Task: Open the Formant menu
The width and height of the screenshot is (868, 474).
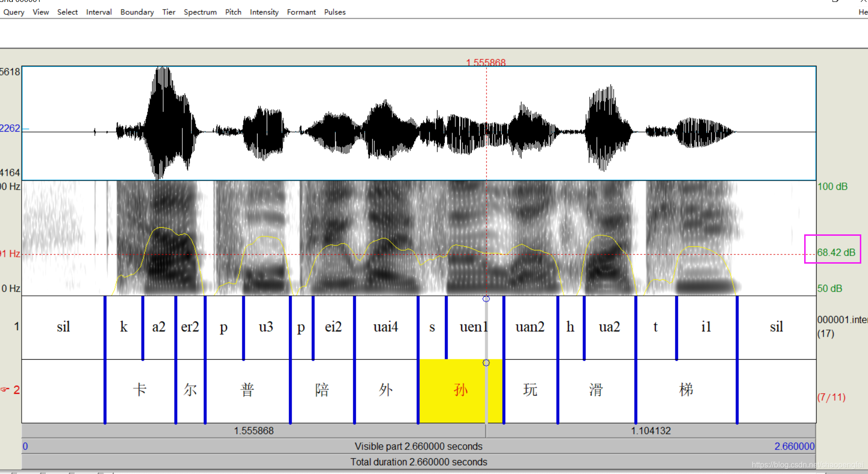Action: (301, 12)
